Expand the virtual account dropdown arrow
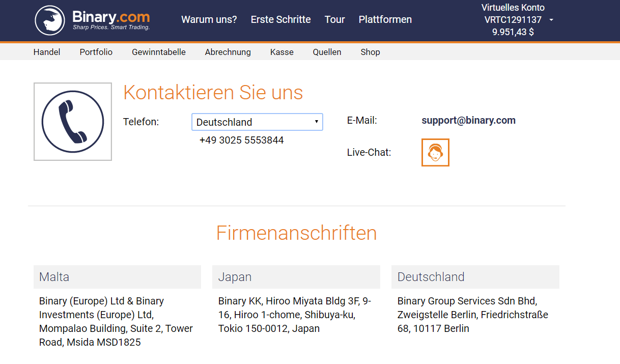This screenshot has height=364, width=620. (x=551, y=20)
